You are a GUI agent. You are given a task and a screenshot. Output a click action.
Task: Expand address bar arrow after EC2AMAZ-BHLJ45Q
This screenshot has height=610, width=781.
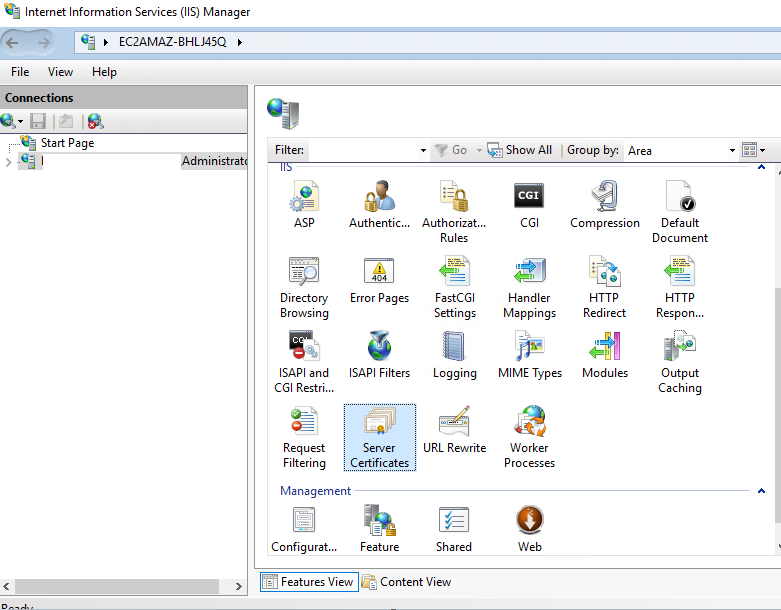click(240, 42)
